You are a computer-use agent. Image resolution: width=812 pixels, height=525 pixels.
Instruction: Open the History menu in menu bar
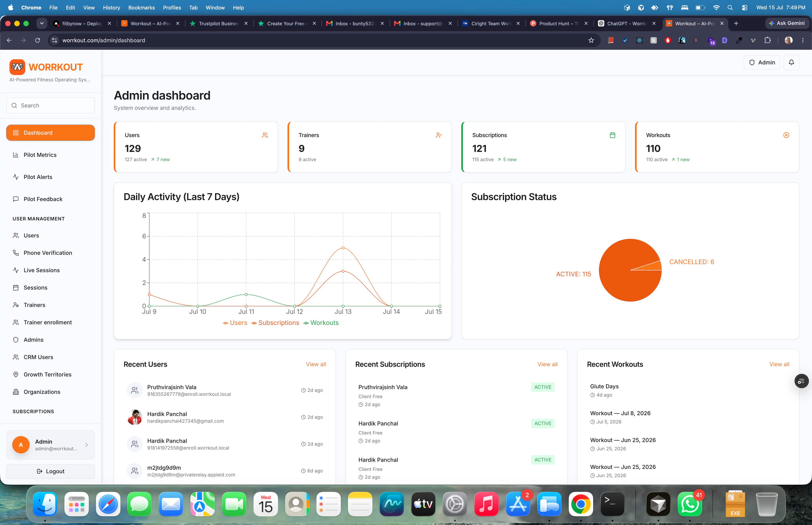111,8
